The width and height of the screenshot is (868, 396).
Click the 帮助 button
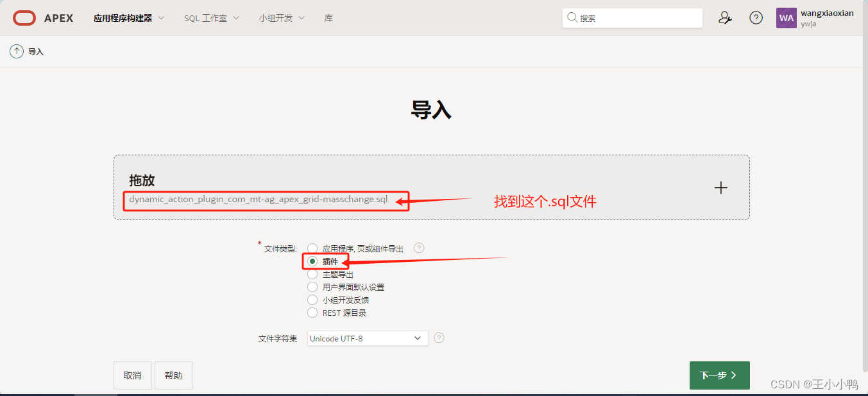[173, 375]
